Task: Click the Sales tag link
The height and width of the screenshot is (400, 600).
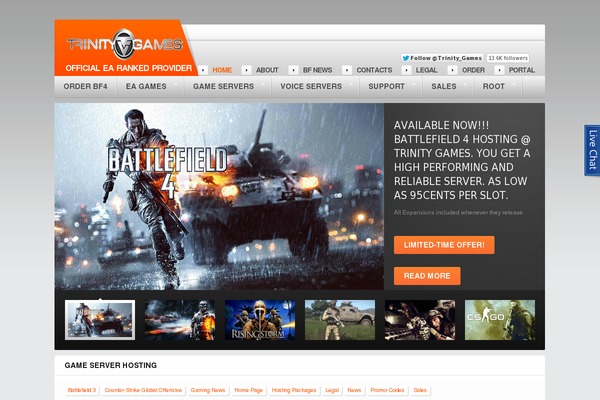Action: (420, 390)
